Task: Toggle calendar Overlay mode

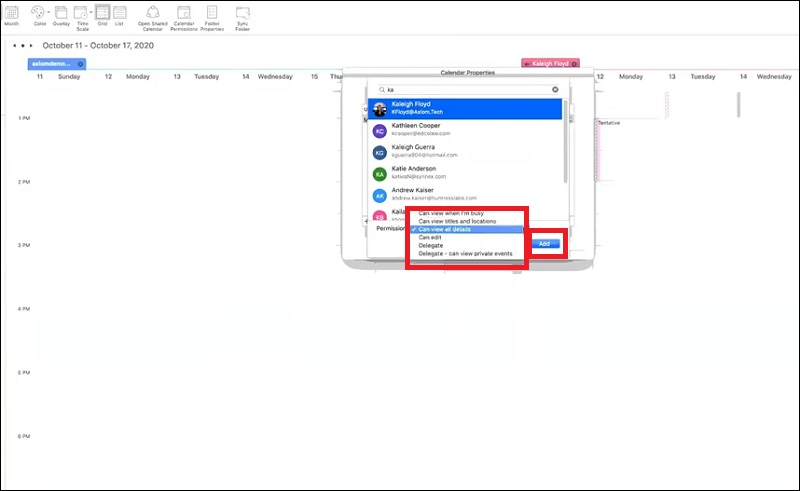Action: (61, 15)
